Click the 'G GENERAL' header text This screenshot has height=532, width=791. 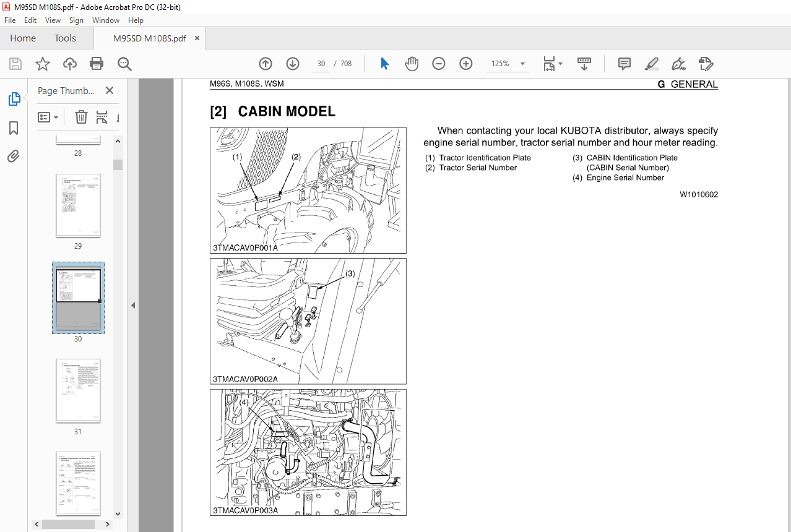click(x=688, y=85)
